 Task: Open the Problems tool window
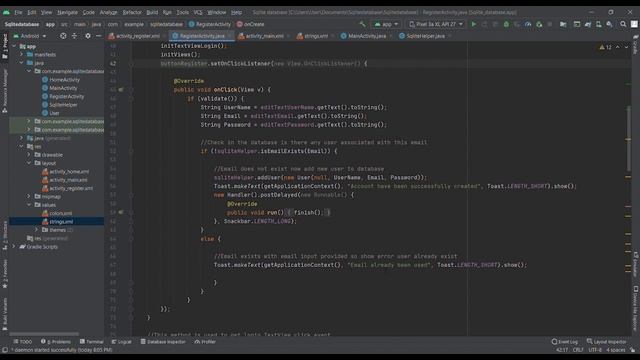pos(56,342)
